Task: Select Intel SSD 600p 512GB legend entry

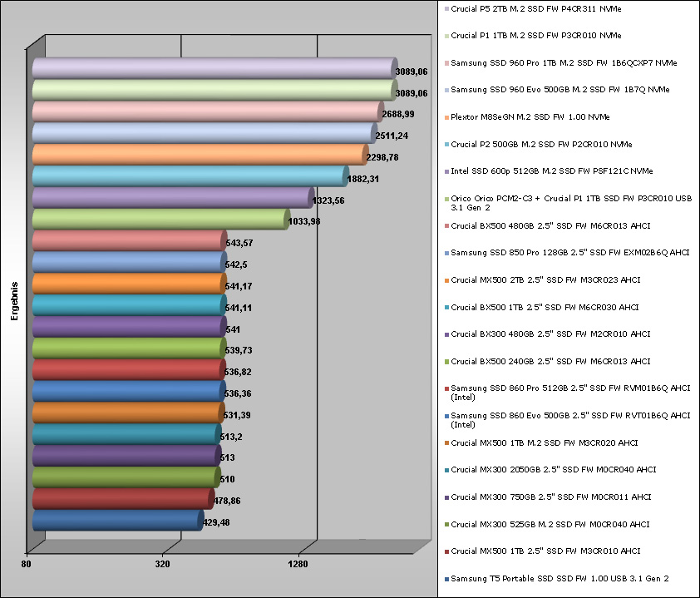Action: 552,171
